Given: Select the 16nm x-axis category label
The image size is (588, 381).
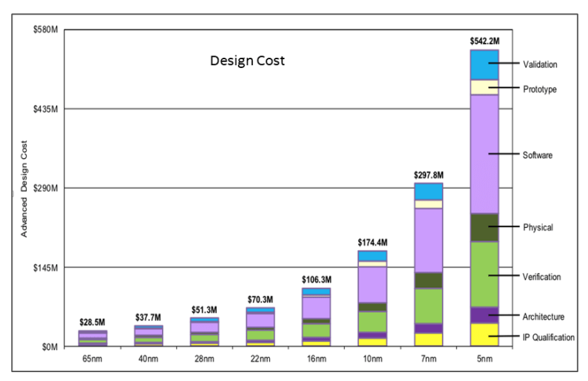Looking at the screenshot, I should 316,359.
